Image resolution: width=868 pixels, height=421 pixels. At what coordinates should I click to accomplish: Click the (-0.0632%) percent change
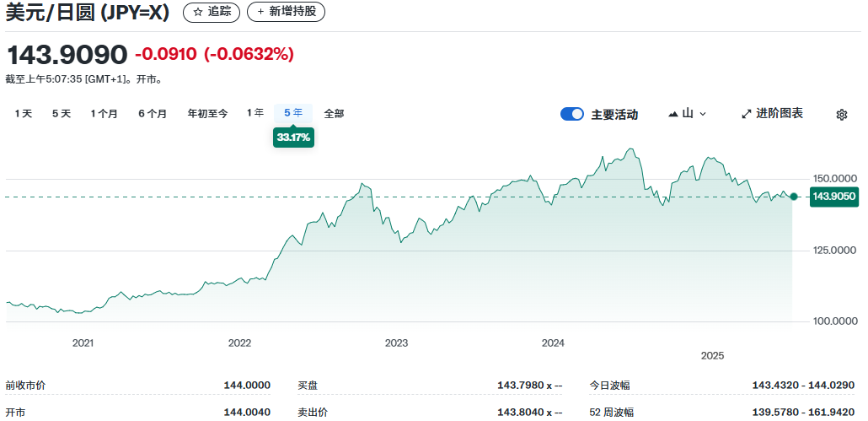(x=249, y=54)
